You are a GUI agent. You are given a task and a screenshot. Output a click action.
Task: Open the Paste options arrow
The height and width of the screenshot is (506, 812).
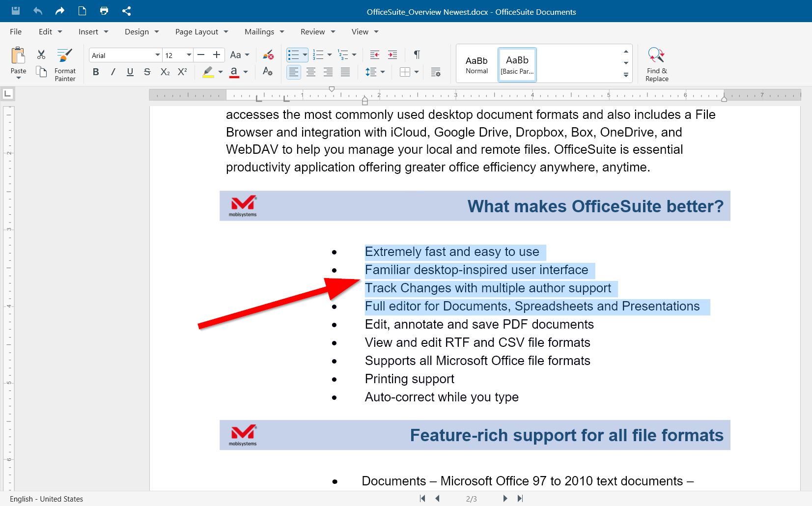coord(18,78)
